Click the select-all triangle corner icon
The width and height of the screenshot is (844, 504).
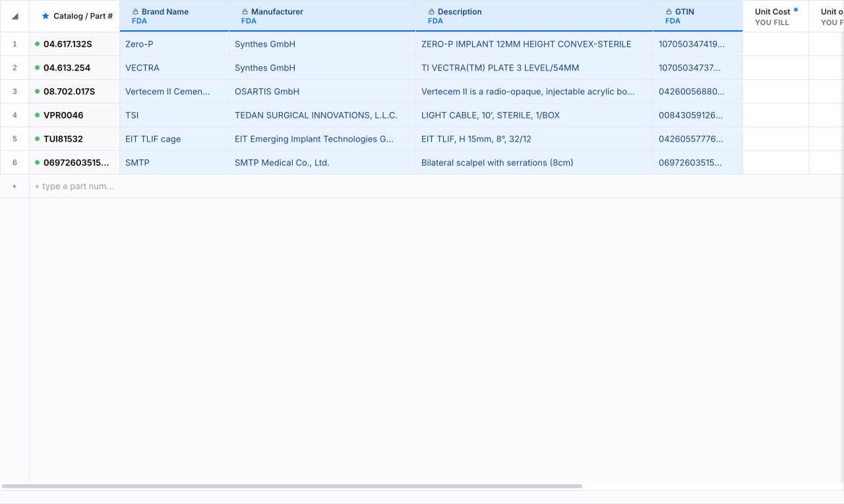pyautogui.click(x=15, y=16)
